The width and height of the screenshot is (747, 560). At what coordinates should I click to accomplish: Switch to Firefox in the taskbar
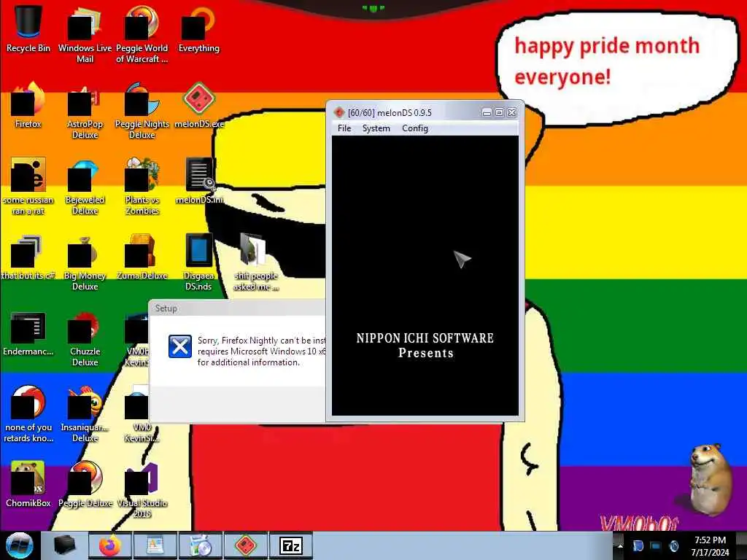(110, 545)
